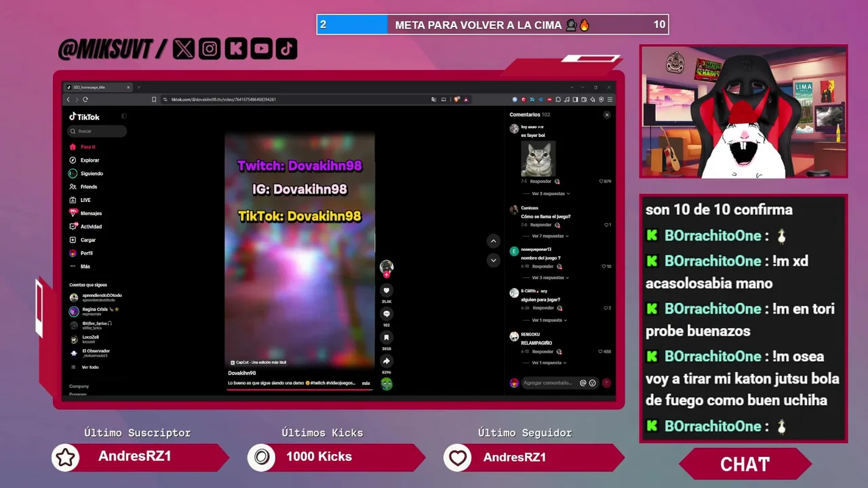Click the Brave Rewards triangle icon
Screen dimensions: 868x488
467,100
